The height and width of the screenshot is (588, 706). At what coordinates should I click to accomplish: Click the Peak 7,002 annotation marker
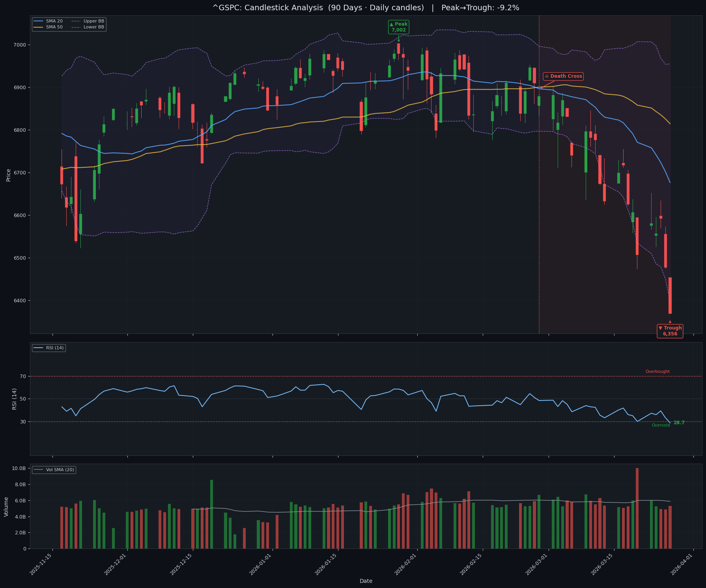pyautogui.click(x=400, y=26)
